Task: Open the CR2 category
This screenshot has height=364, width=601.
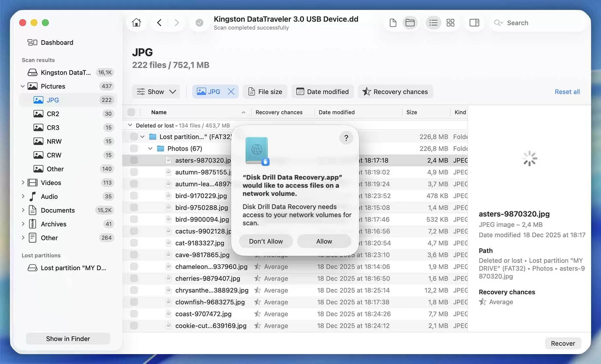Action: click(67, 114)
